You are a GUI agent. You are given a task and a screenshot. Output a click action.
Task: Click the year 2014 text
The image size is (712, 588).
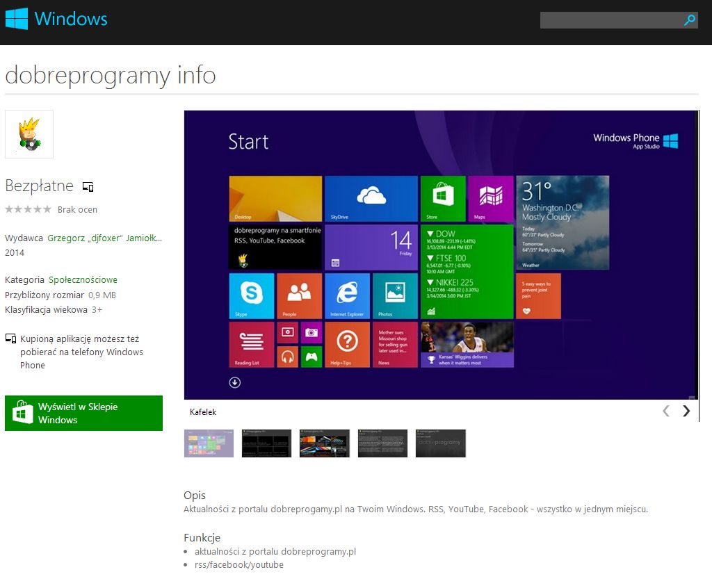tap(15, 252)
